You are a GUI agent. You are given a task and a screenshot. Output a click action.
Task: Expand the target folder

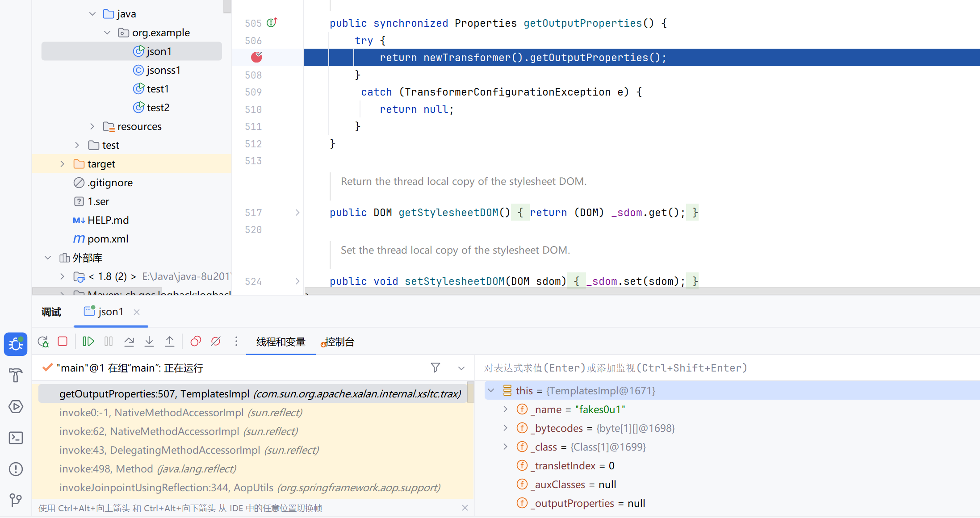(x=63, y=164)
